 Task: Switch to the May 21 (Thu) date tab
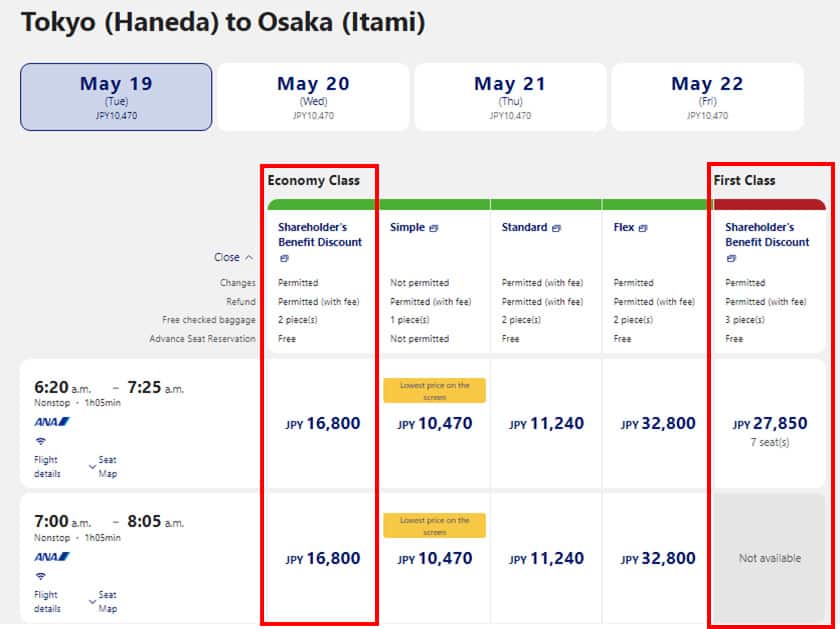[510, 97]
